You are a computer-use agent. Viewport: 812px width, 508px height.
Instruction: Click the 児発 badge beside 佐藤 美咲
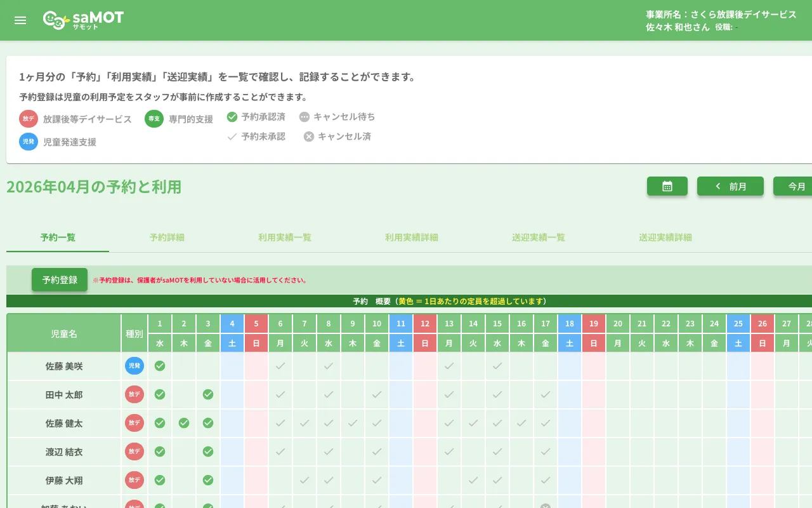pyautogui.click(x=134, y=366)
